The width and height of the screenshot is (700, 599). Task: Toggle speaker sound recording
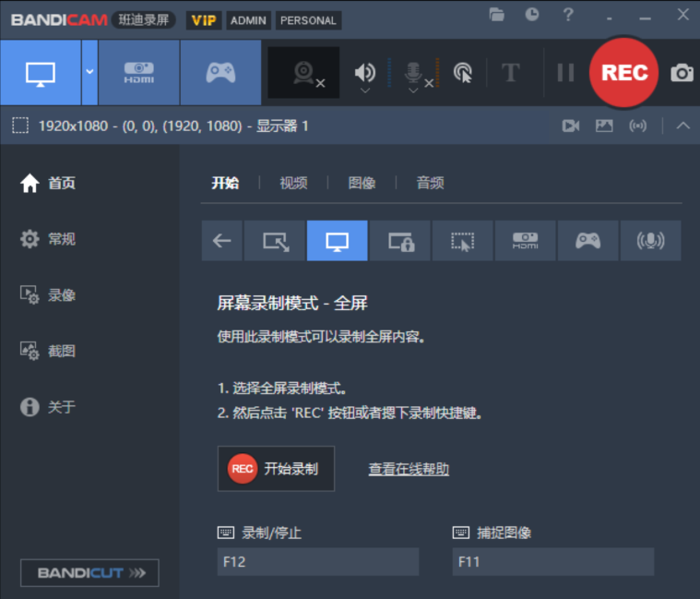(365, 71)
